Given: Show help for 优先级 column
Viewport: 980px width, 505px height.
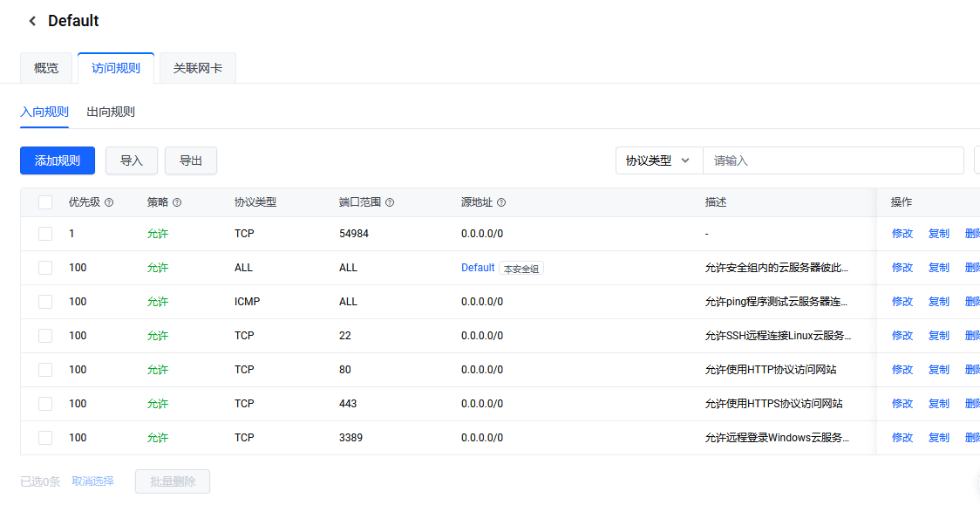Looking at the screenshot, I should (109, 202).
